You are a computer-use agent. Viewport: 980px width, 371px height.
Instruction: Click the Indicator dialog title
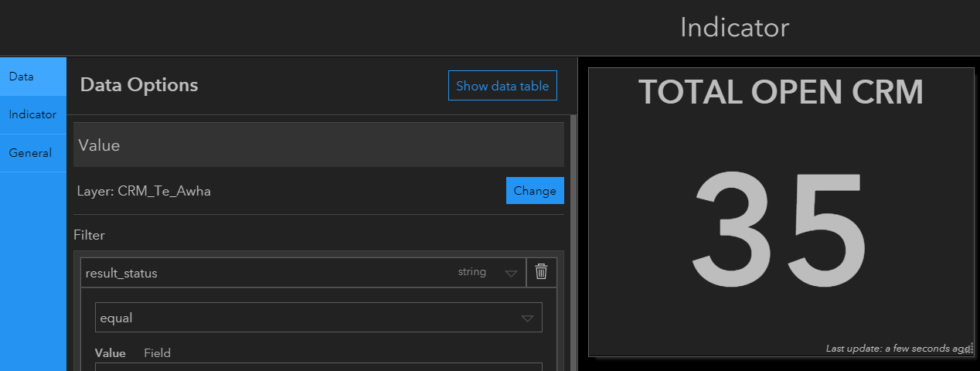point(734,28)
